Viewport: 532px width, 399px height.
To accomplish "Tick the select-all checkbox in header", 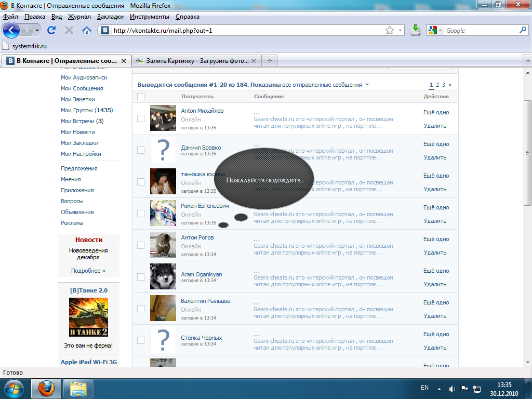I will click(x=141, y=96).
